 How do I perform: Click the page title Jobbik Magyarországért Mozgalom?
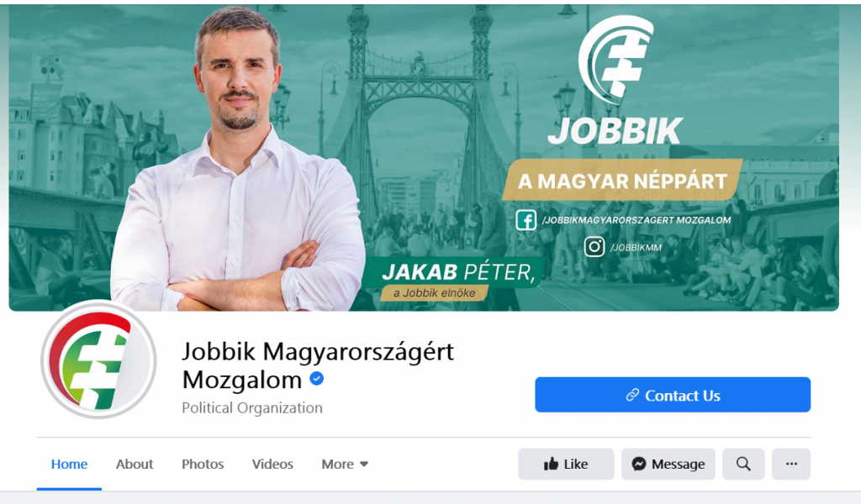pyautogui.click(x=318, y=365)
